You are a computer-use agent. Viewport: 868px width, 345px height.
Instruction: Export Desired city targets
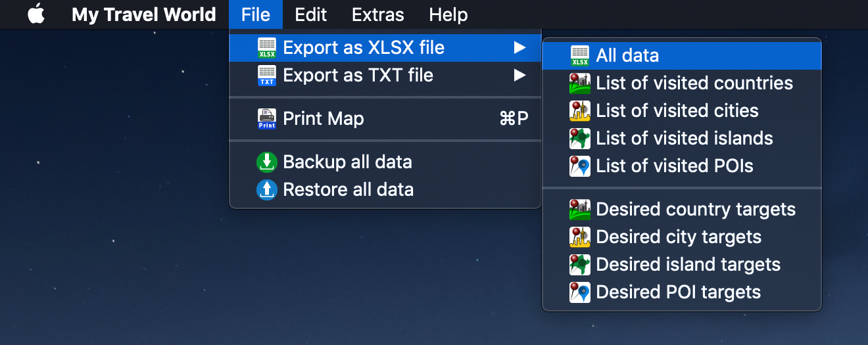point(682,237)
